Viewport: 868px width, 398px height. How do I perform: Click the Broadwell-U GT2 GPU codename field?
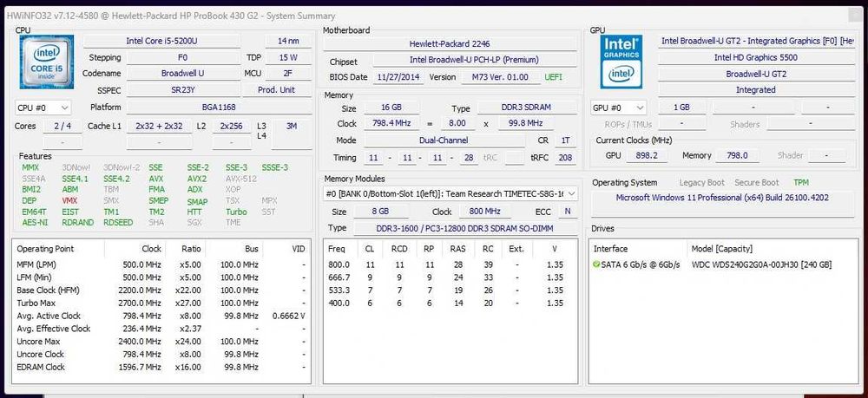click(x=756, y=74)
